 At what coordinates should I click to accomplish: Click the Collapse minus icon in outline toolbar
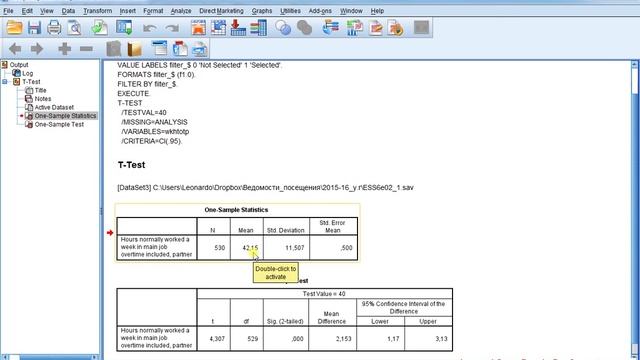(x=86, y=49)
